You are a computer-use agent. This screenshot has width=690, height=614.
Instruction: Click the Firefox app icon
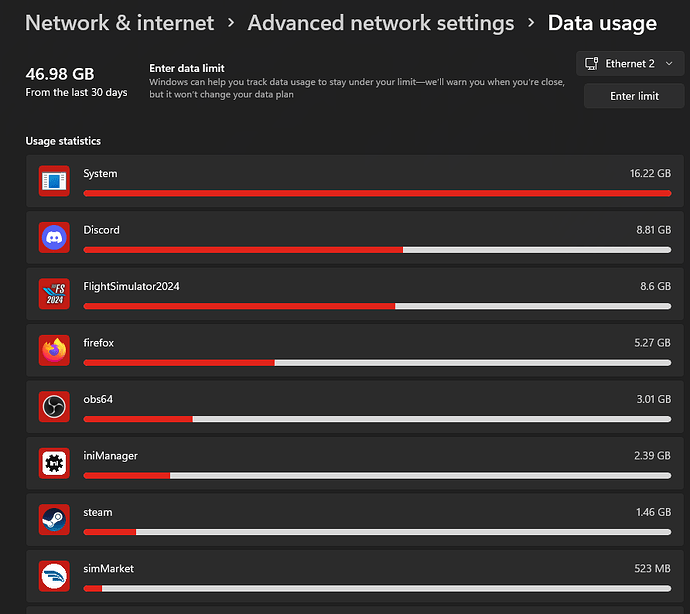54,350
